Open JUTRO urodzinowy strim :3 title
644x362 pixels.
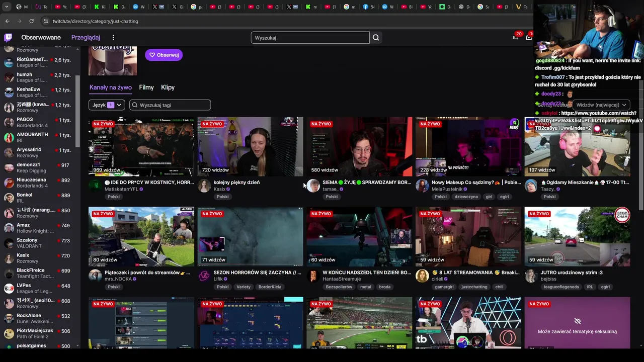pos(572,273)
